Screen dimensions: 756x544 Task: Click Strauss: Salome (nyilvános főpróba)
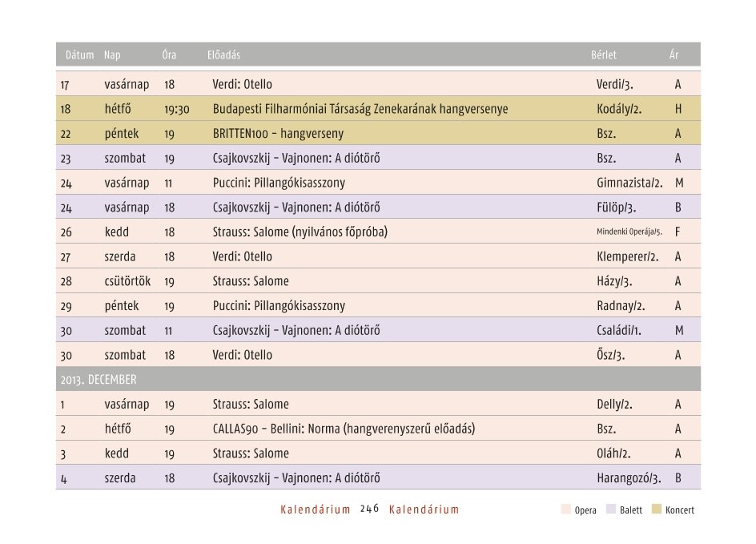click(300, 232)
